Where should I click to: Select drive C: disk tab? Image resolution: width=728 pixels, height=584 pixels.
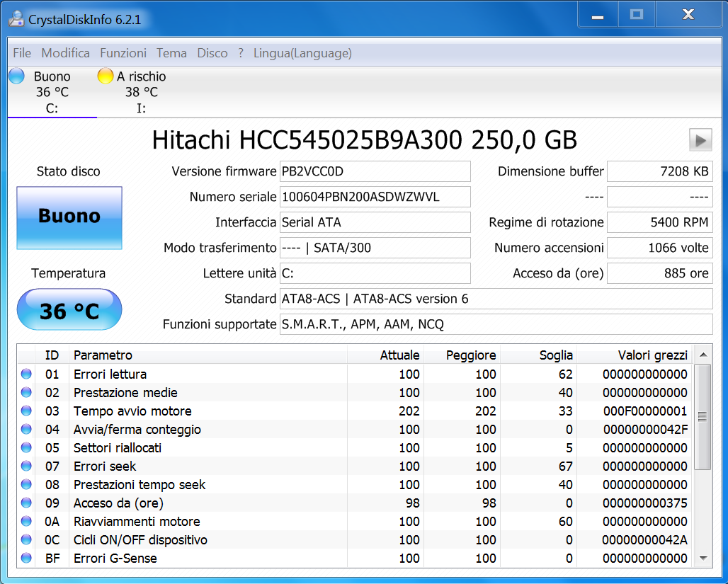pyautogui.click(x=52, y=92)
